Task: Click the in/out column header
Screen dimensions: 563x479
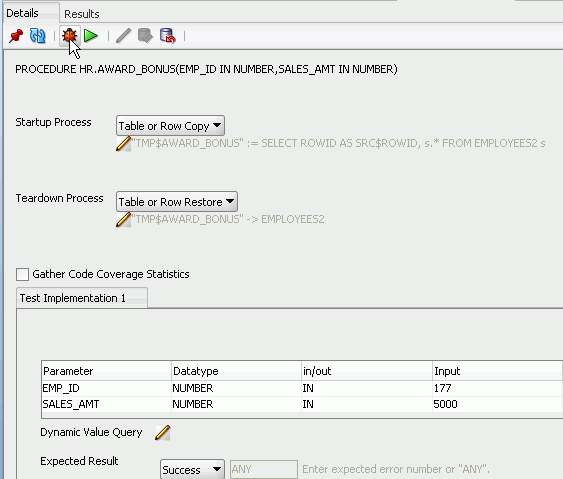Action: click(367, 371)
